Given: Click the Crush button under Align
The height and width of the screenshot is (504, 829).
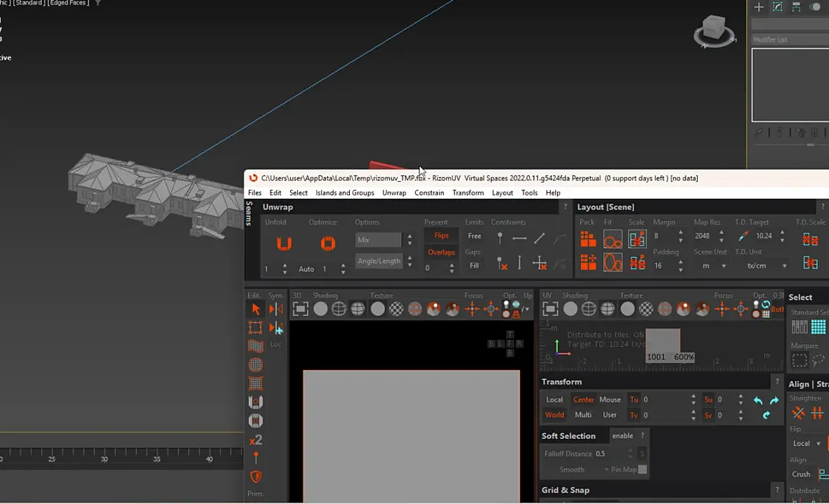Looking at the screenshot, I should pyautogui.click(x=801, y=475).
